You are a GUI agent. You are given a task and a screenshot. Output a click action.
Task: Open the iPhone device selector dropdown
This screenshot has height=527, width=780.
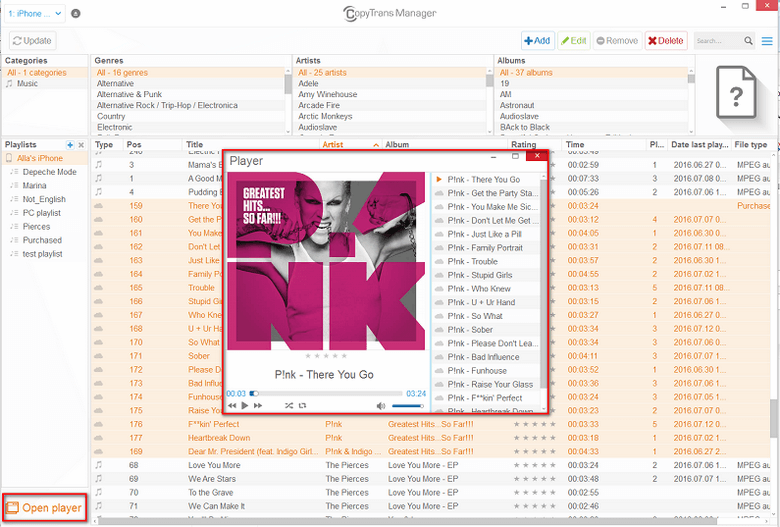pos(35,13)
